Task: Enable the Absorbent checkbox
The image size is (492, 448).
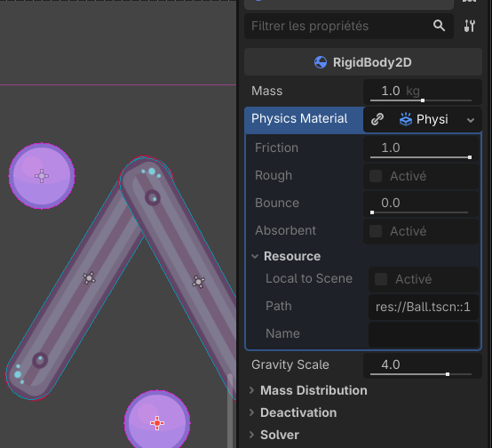Action: [376, 231]
